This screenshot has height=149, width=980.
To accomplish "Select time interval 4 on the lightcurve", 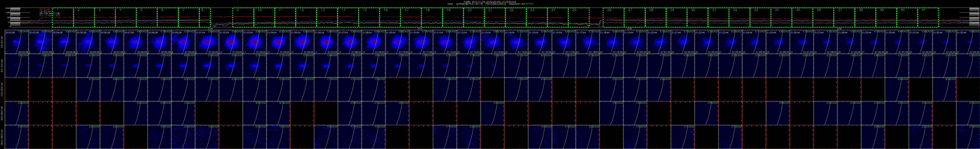I will [x=126, y=17].
